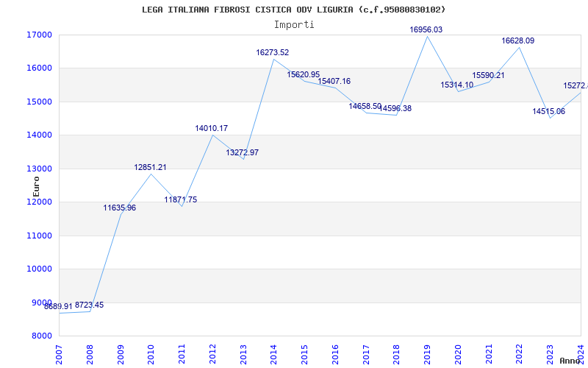588x368 pixels.
Task: Select the 14515.06 data label
Action: click(x=548, y=111)
